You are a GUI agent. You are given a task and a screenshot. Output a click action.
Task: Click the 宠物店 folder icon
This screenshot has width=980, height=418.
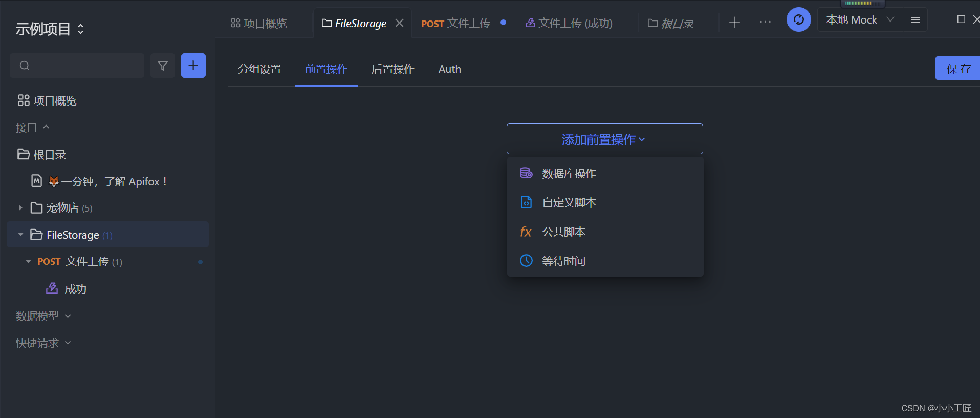pos(36,207)
